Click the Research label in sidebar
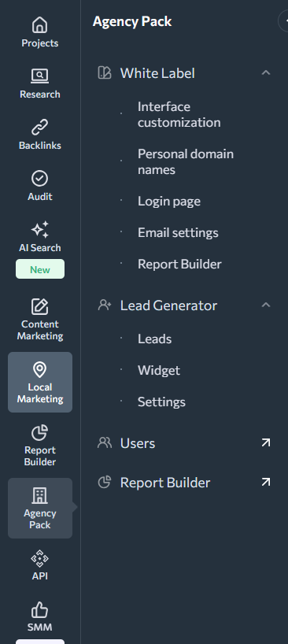Viewport: 288px width, 644px height. coord(40,94)
